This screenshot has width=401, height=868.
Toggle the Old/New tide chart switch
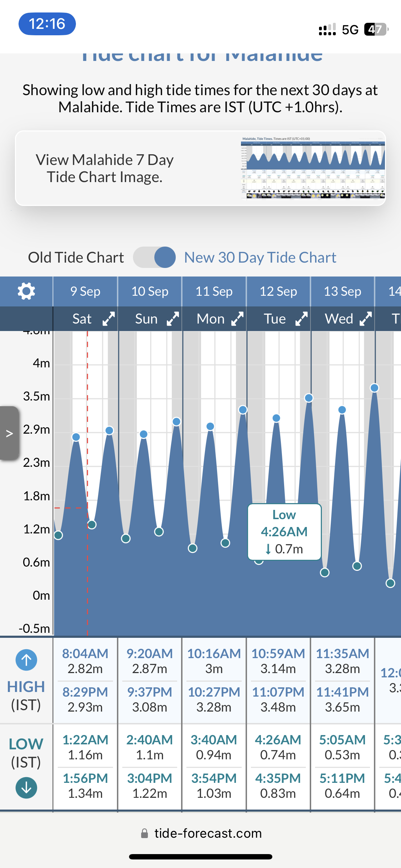(154, 257)
